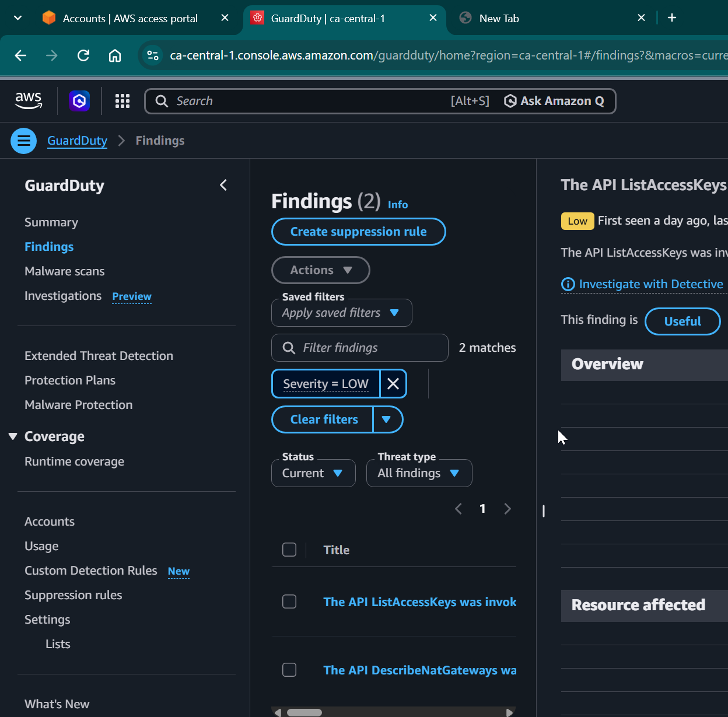Click the split panel resize handle
728x717 pixels.
pos(544,511)
